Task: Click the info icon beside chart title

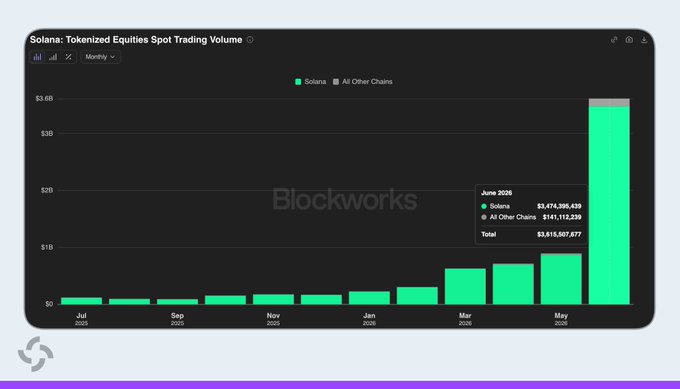Action: 250,39
